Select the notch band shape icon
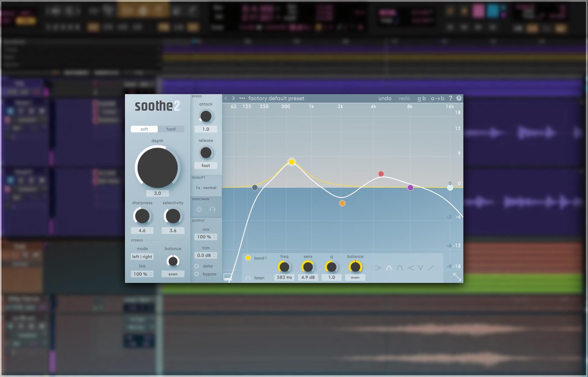Screen dimensions: 588x377 (x=421, y=268)
